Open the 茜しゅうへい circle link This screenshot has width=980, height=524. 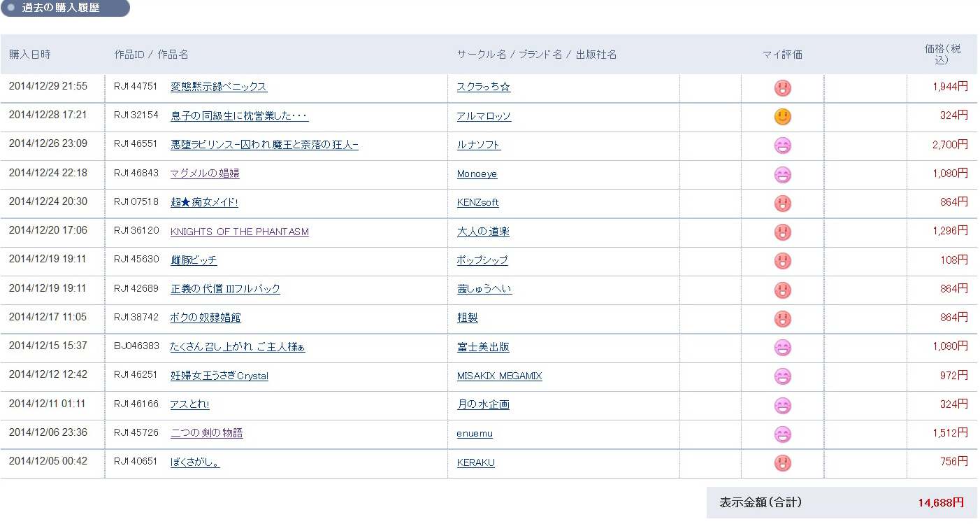484,289
